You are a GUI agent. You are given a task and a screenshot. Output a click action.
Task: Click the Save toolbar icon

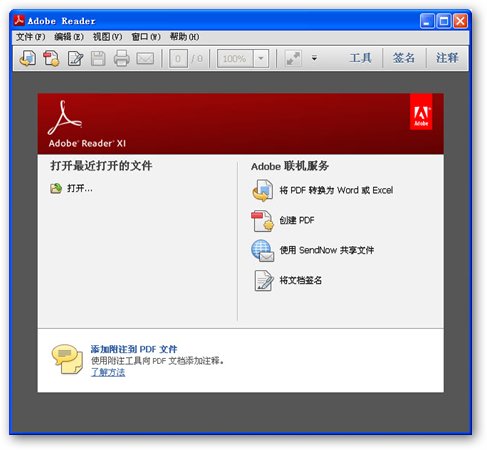pyautogui.click(x=98, y=59)
